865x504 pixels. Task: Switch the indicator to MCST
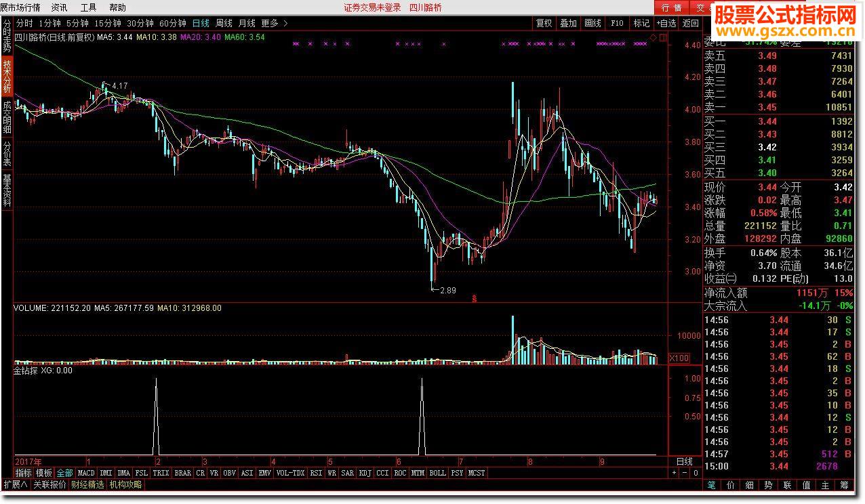coord(477,473)
